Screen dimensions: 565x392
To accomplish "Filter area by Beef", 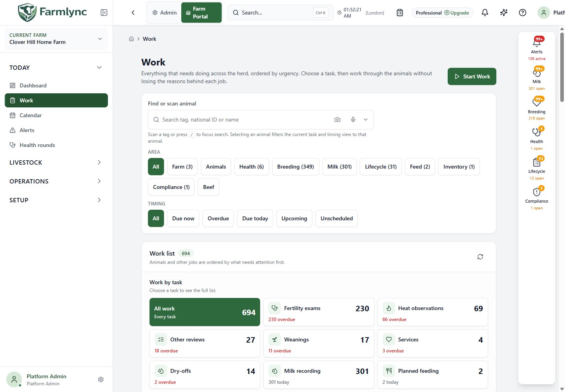I will [209, 187].
